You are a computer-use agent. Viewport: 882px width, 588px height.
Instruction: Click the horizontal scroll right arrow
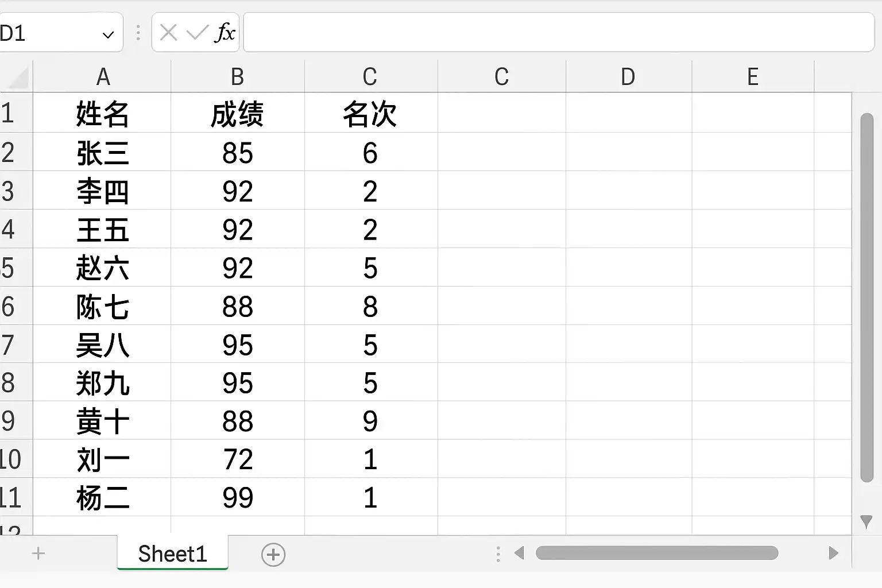click(x=833, y=554)
